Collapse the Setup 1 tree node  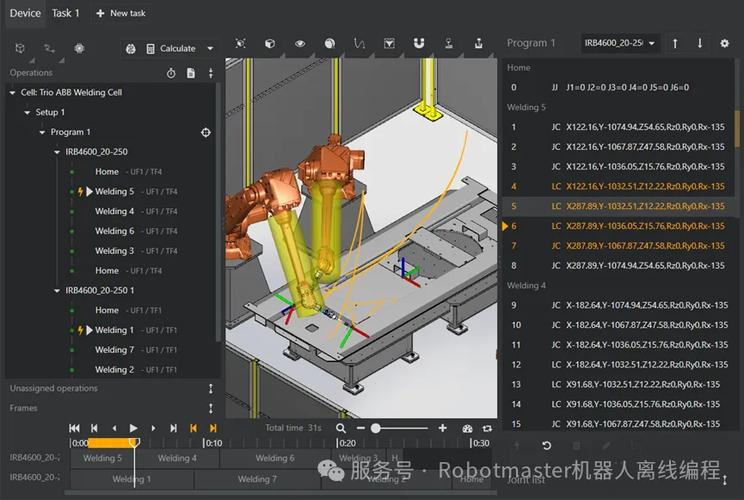tap(28, 112)
